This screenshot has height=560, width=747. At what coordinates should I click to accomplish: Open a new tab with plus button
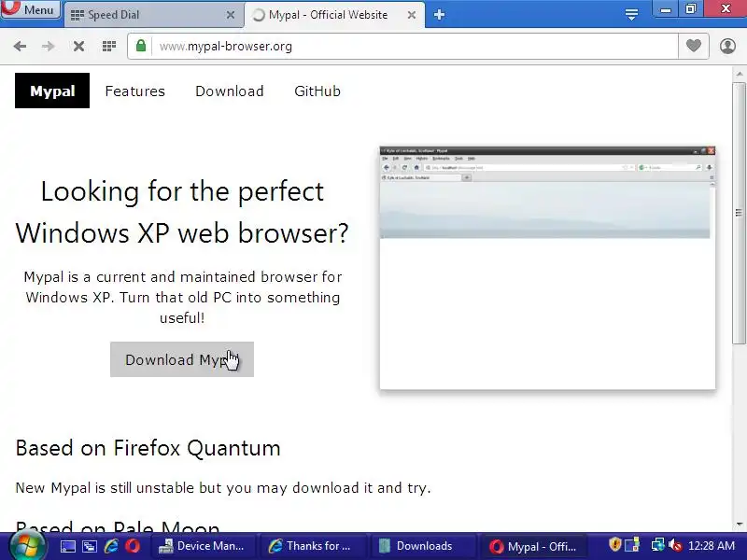439,15
